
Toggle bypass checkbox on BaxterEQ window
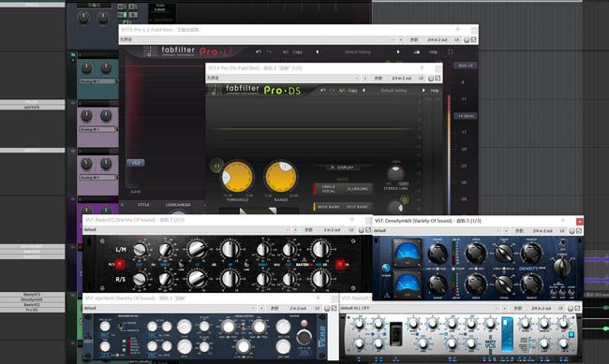368,230
